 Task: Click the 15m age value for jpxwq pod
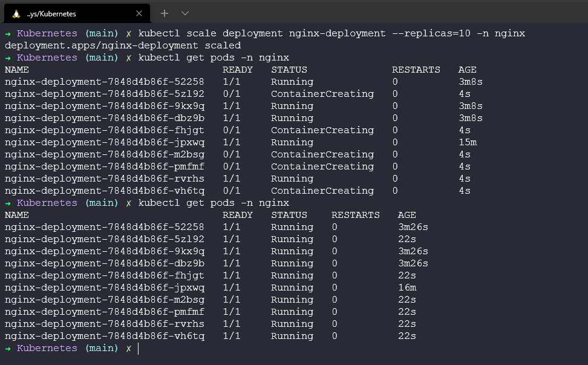tap(468, 142)
